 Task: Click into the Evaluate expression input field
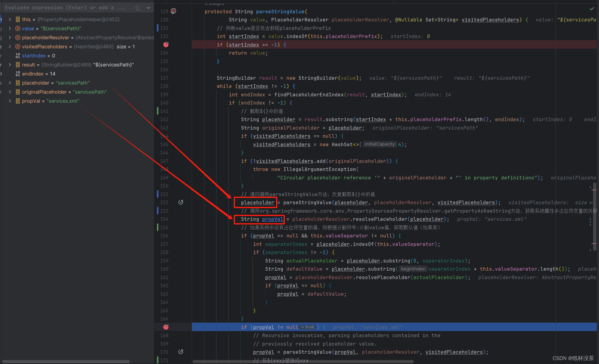click(x=65, y=8)
